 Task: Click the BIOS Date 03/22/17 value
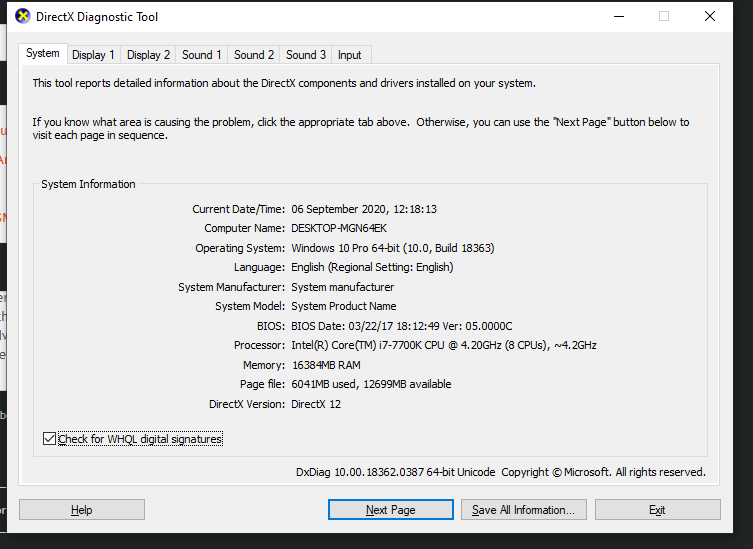(x=401, y=326)
